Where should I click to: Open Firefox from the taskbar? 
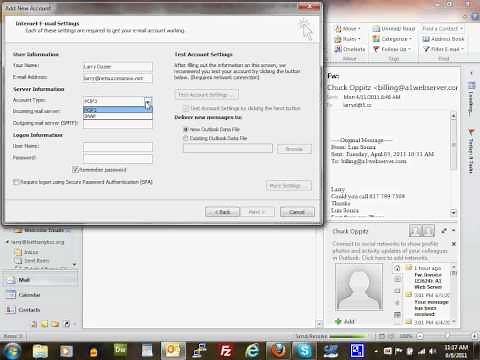tap(279, 351)
